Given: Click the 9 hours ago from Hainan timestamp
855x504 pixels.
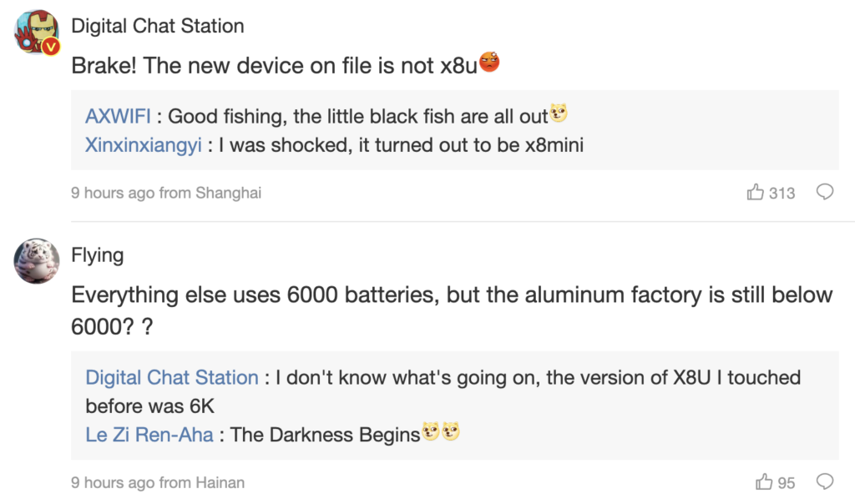Looking at the screenshot, I should coord(158,482).
